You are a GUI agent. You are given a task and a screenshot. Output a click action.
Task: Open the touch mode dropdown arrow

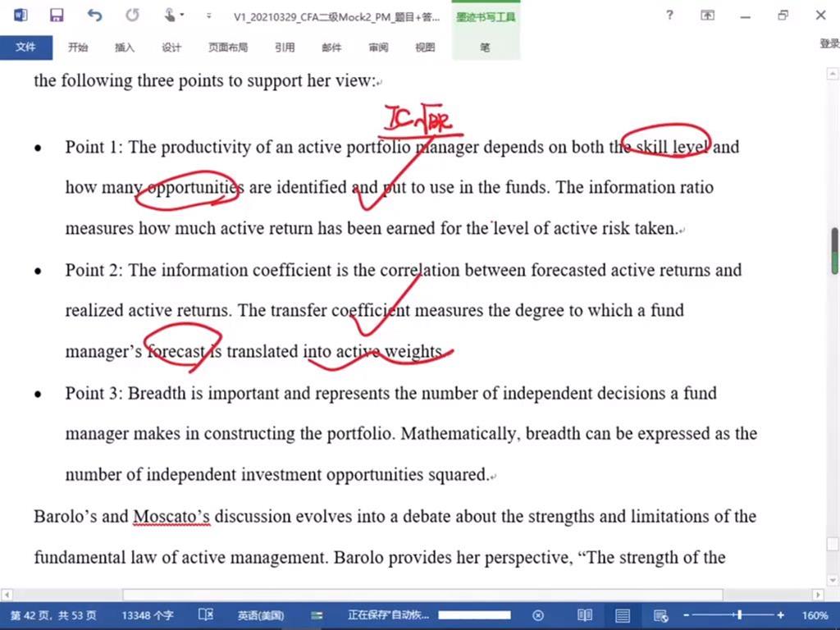pos(182,15)
